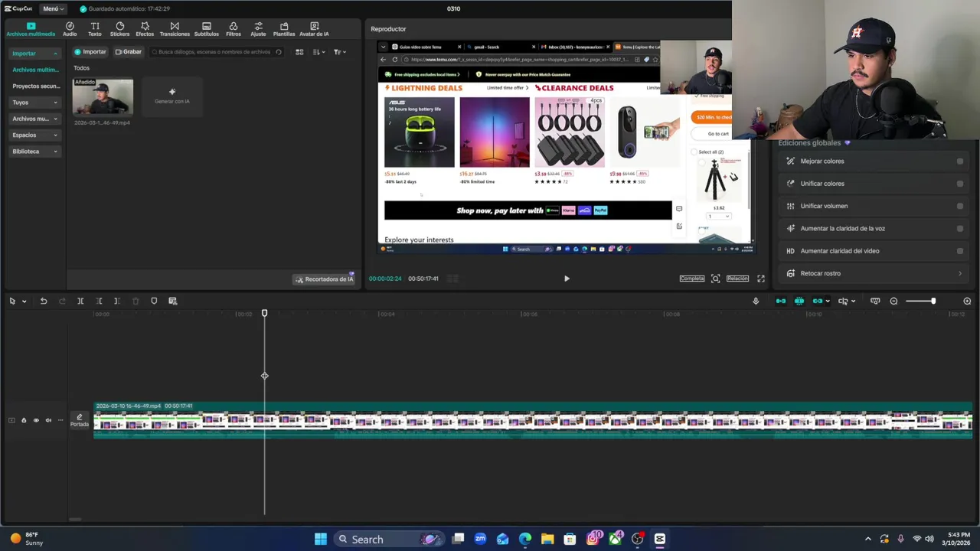The width and height of the screenshot is (980, 551).
Task: Open the Stickers panel
Action: 119,29
